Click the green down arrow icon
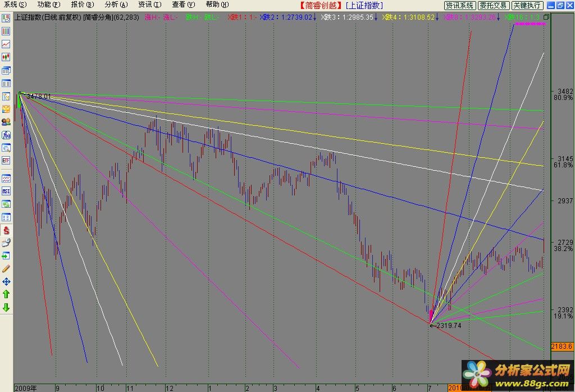The image size is (575, 392). (6, 307)
